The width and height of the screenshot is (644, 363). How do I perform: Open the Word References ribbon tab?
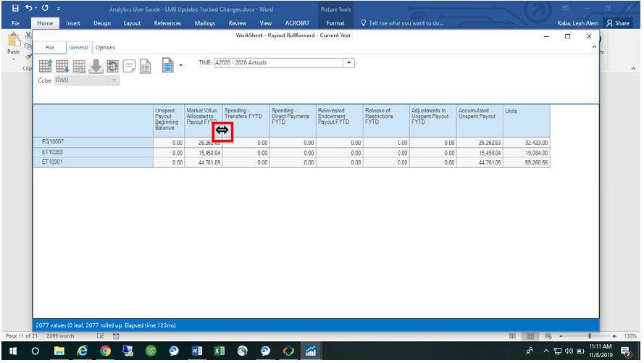pos(167,23)
